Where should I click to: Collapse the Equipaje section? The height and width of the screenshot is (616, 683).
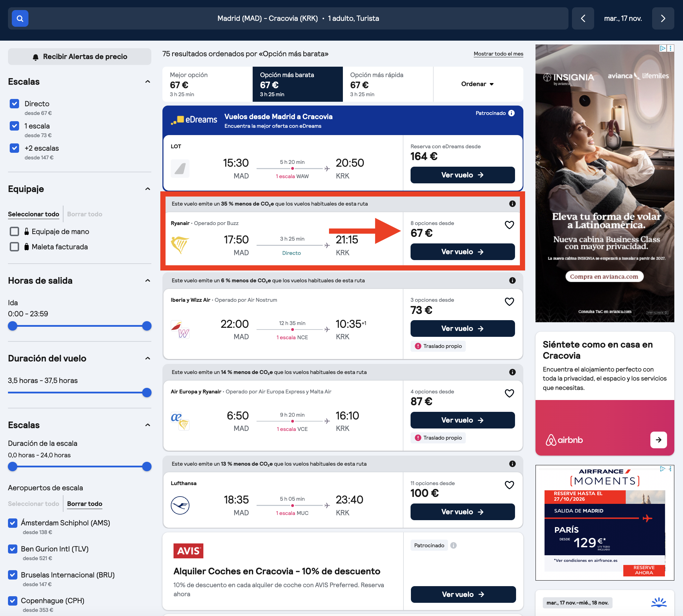pyautogui.click(x=147, y=189)
